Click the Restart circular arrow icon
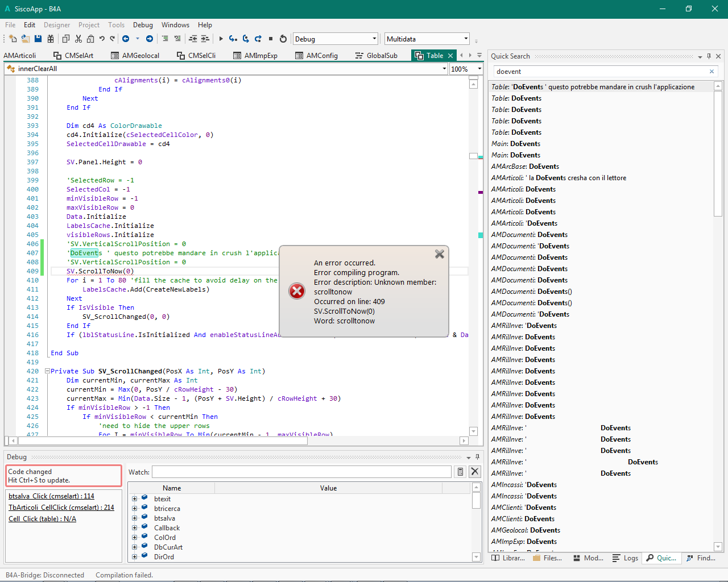Viewport: 728px width, 582px height. (283, 39)
